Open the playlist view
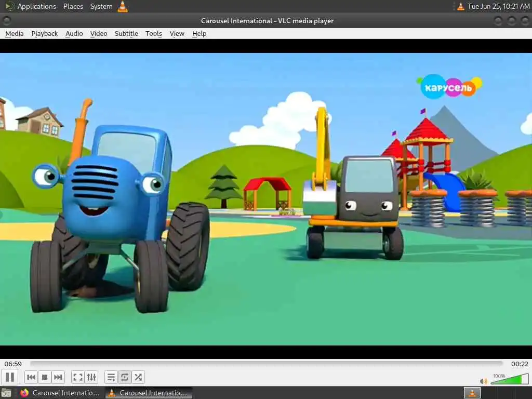Image resolution: width=532 pixels, height=399 pixels. coord(111,377)
